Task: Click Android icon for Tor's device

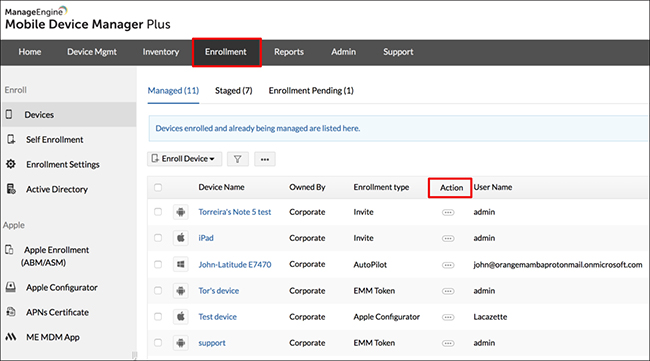Action: tap(181, 291)
